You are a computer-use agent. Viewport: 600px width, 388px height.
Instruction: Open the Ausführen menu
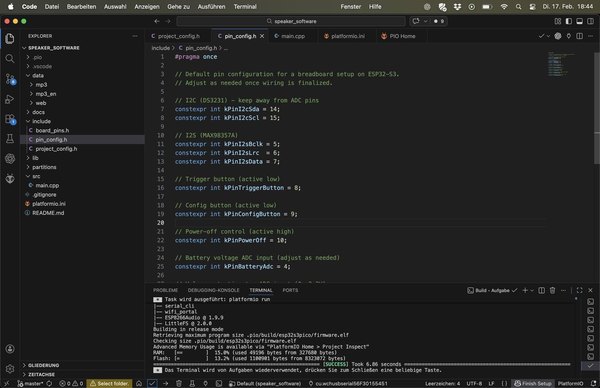tap(211, 7)
